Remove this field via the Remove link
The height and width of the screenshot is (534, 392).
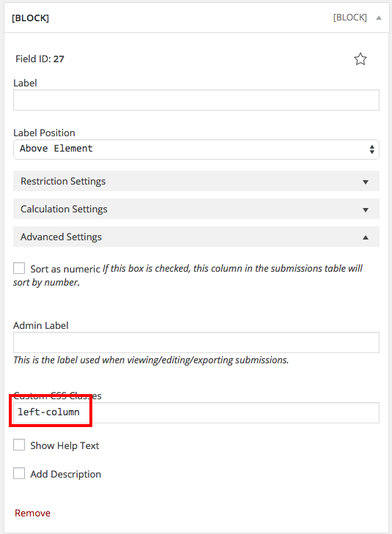[x=32, y=513]
